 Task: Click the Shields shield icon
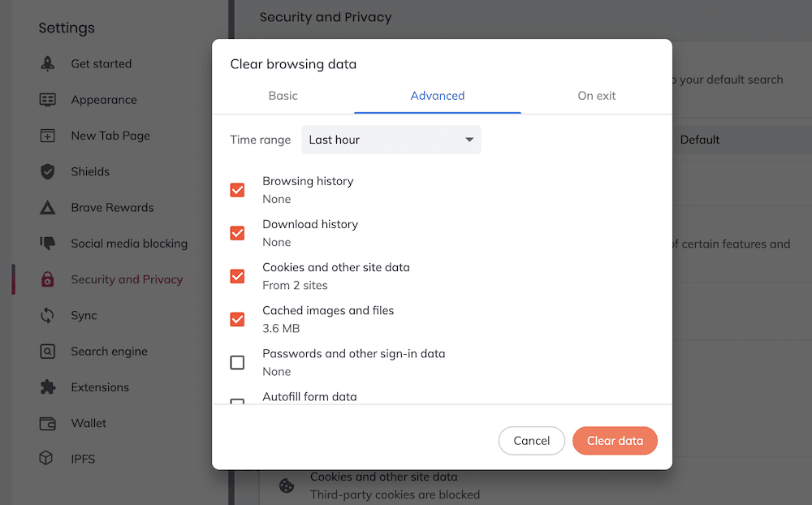[x=48, y=171]
